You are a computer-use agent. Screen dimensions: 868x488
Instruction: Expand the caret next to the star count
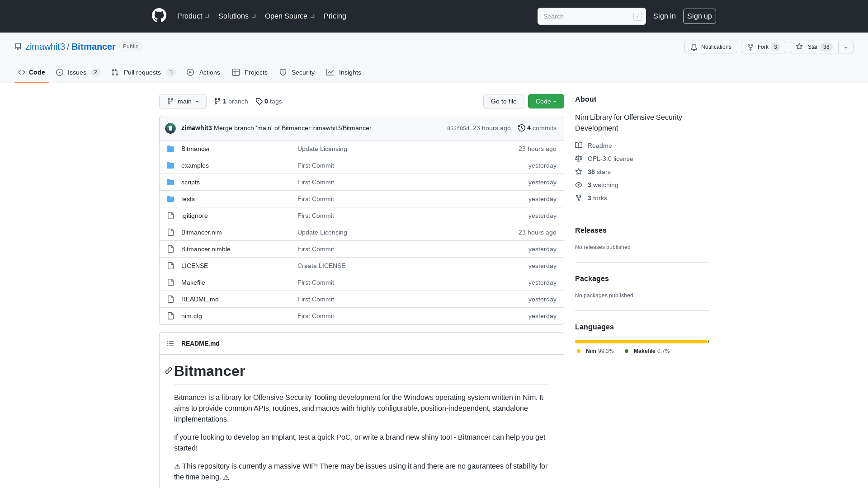coord(845,47)
